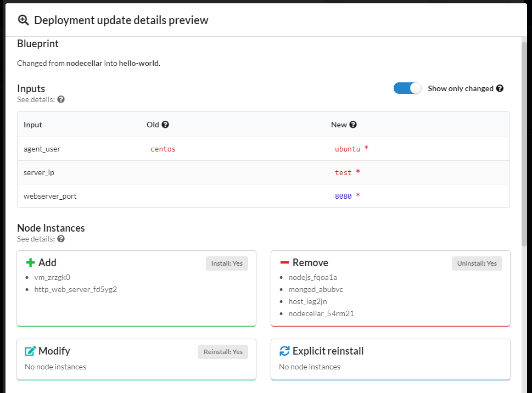Click the Node Instances section heading
Screen dimensions: 532x393
click(51, 228)
